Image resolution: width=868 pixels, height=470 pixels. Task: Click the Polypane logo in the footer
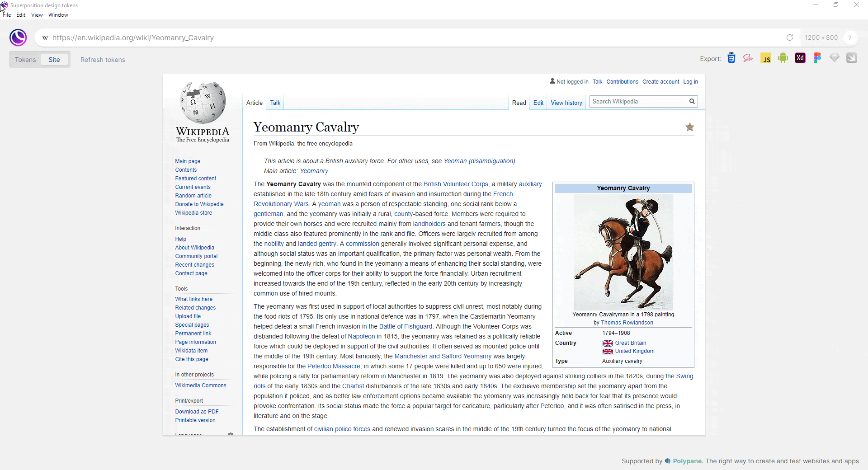tap(668, 461)
